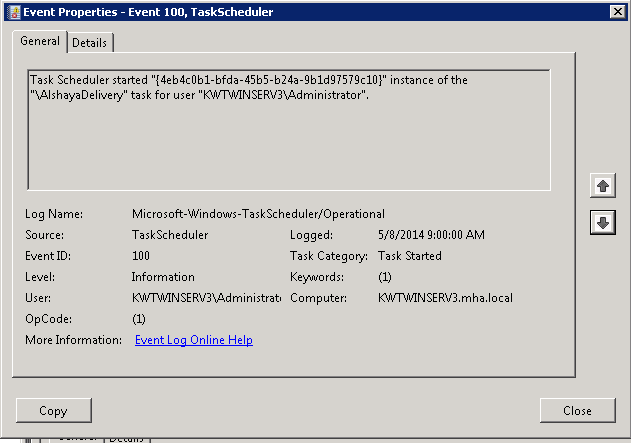Click the Copy button
Viewport: 631px width, 443px height.
[54, 410]
